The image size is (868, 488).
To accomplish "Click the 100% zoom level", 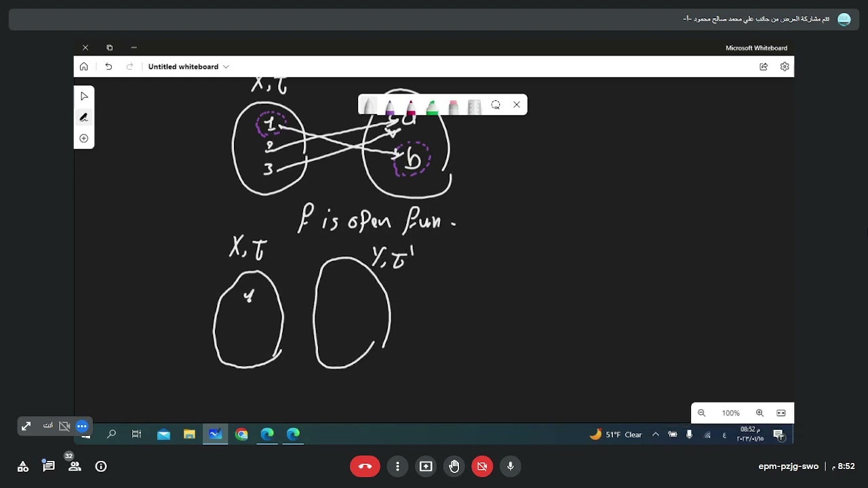I will click(x=730, y=413).
